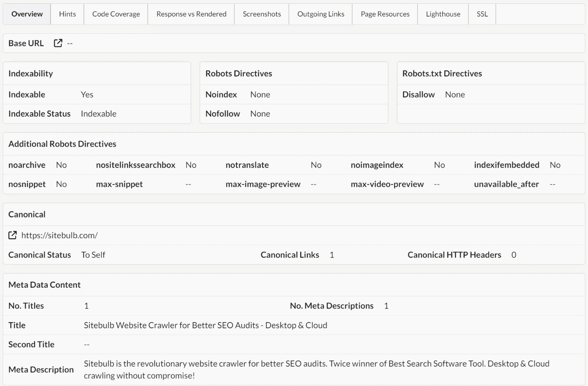
Task: Click the noarchive label
Action: pos(27,165)
